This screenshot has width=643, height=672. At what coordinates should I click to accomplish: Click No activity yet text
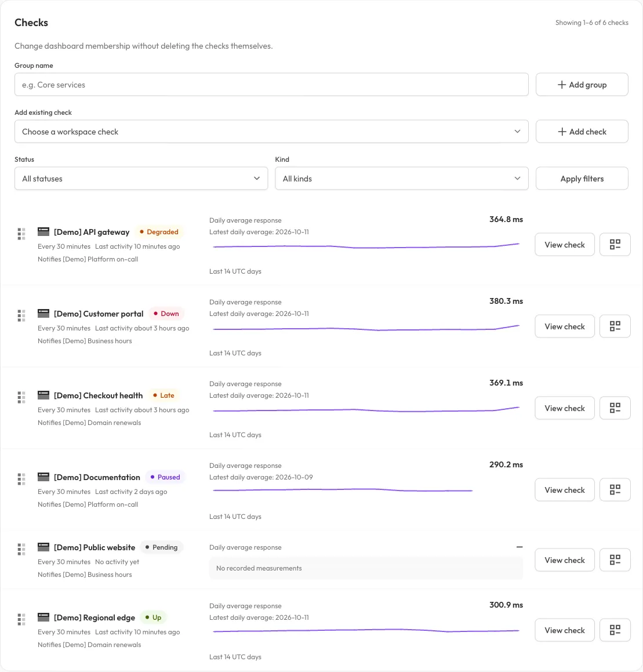(117, 562)
